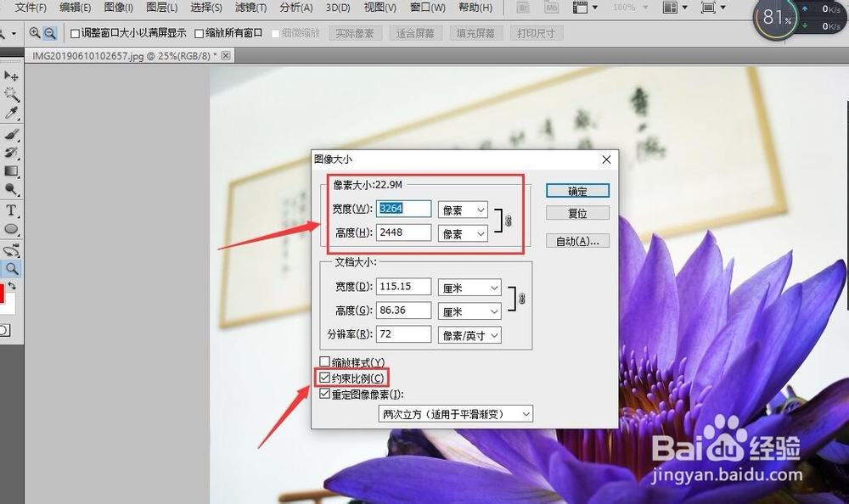
Task: Open resolution unit 像素/英寸 dropdown
Action: click(x=469, y=335)
